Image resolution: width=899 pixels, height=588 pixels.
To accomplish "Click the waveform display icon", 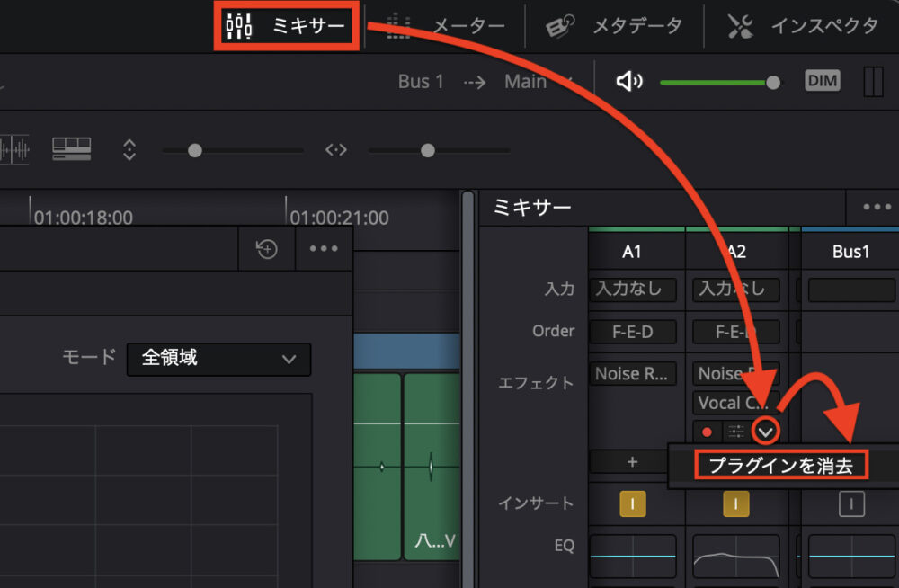I will 15,150.
